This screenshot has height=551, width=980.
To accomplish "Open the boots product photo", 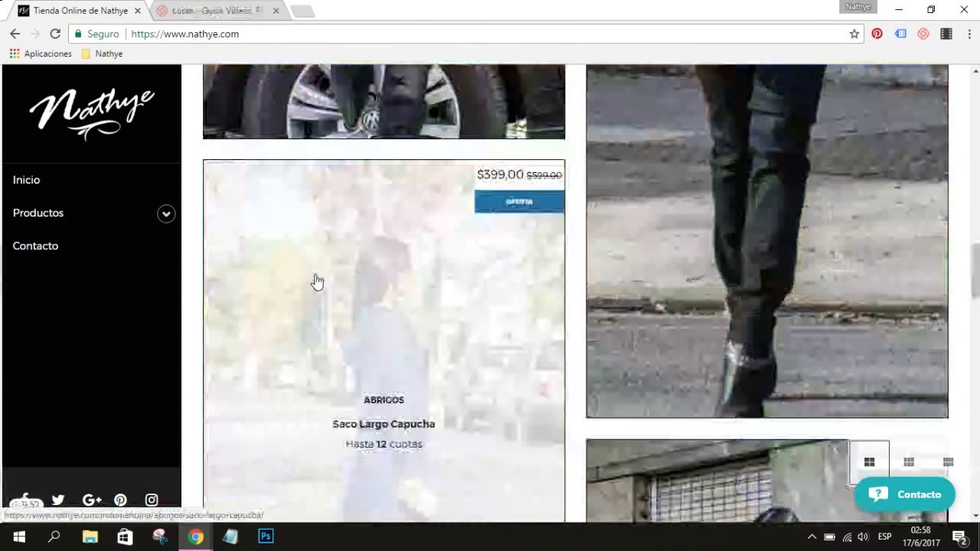I will [x=767, y=241].
